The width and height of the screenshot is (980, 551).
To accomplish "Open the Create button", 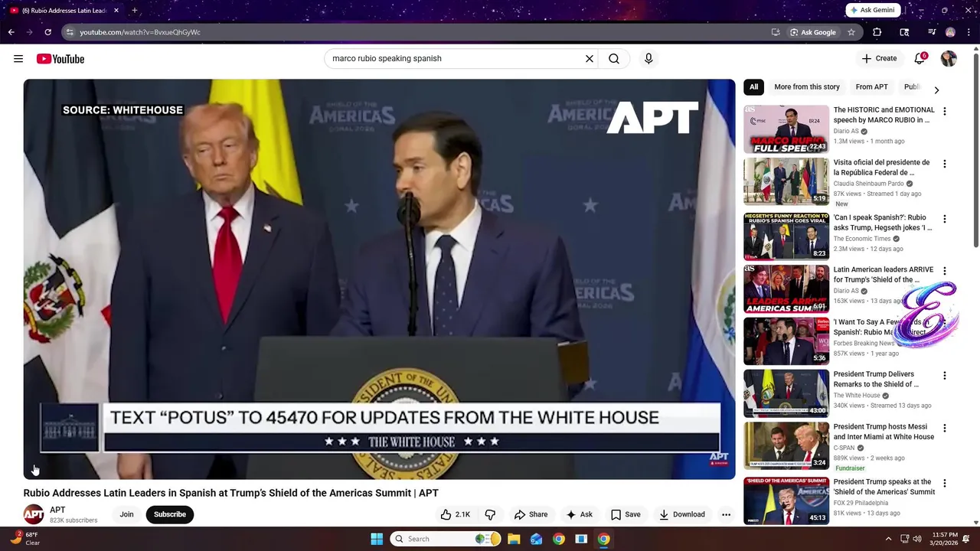I will [x=879, y=58].
